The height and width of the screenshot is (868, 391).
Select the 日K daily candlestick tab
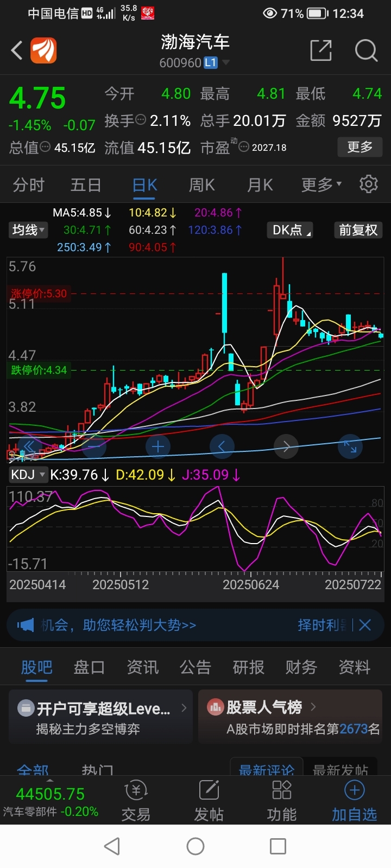click(x=145, y=185)
